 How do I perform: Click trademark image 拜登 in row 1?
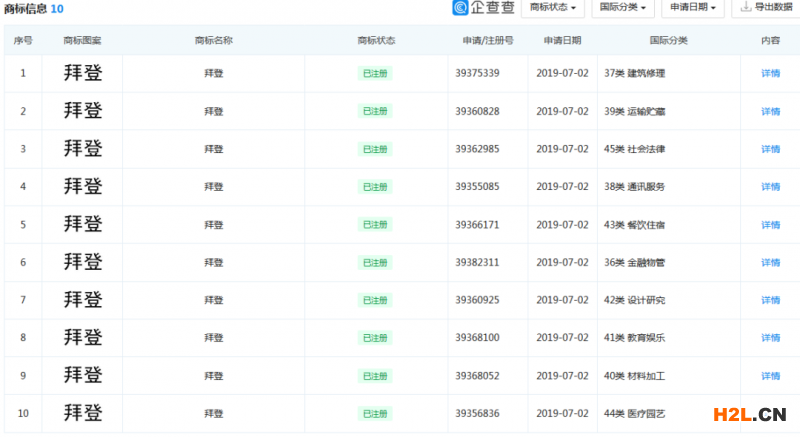pyautogui.click(x=83, y=73)
